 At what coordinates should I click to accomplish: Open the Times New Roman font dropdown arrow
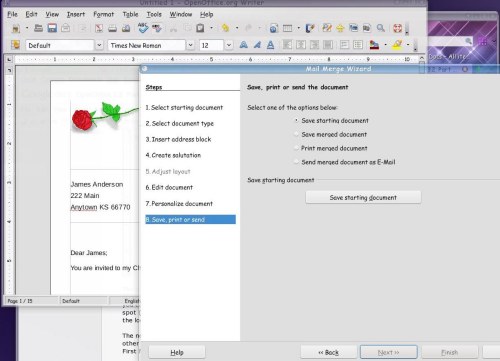point(190,45)
